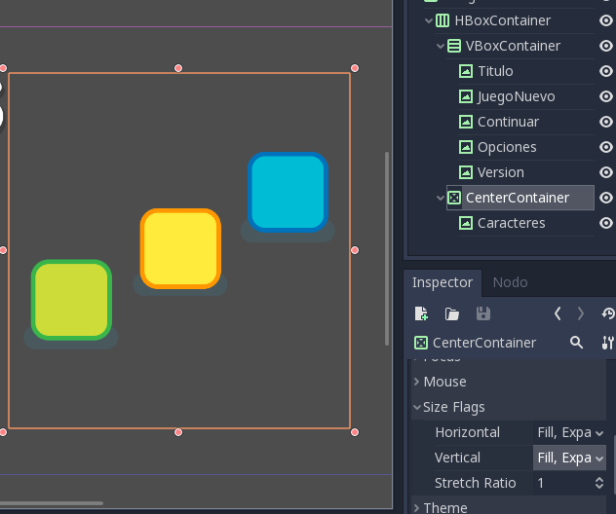This screenshot has width=616, height=514.
Task: Click the Opciones TextureRect icon
Action: [466, 147]
